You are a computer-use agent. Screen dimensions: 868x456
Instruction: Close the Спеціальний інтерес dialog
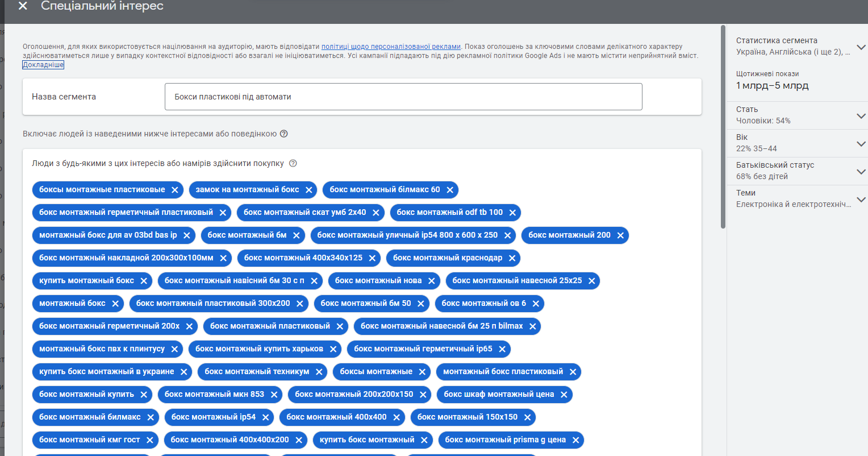tap(23, 6)
